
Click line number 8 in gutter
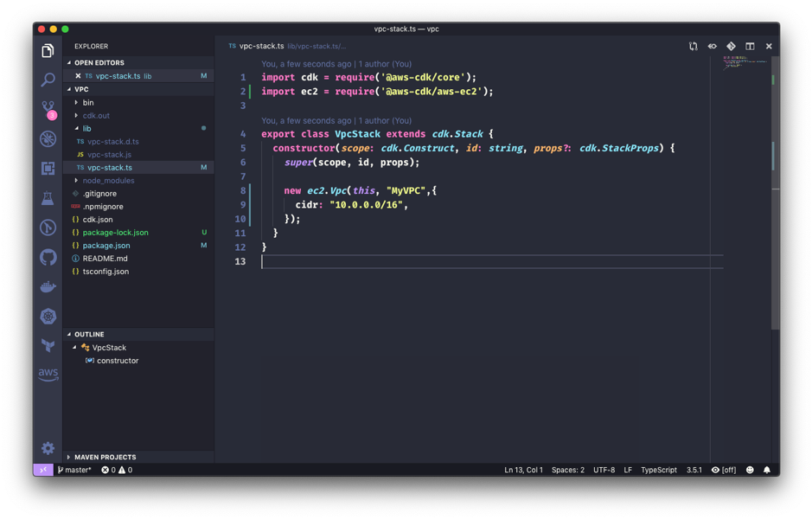[243, 190]
